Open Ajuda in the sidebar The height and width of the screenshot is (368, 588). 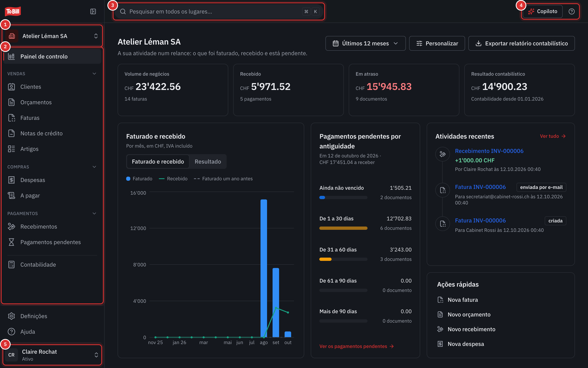52,332
